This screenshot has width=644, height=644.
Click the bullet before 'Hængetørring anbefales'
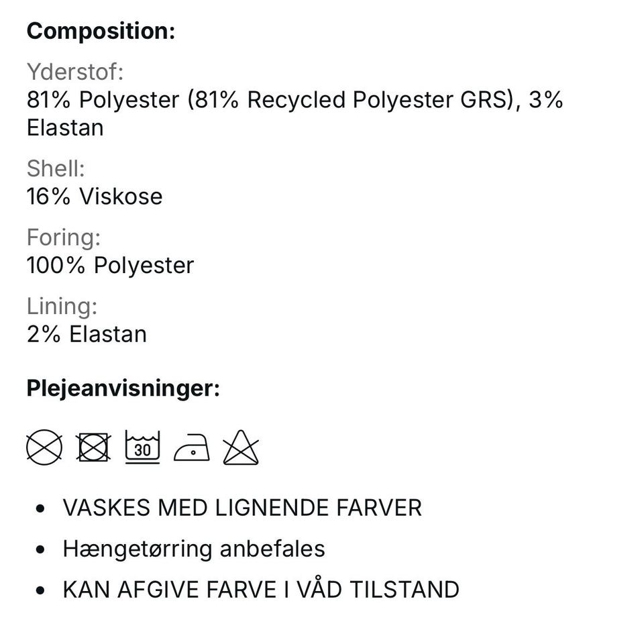click(x=42, y=549)
